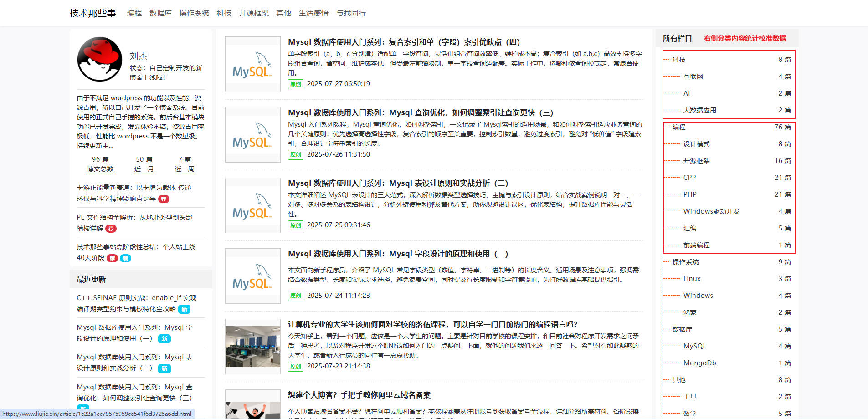
Task: Open article 计算机专业的大学生该如何面对学校的落伍课程
Action: pyautogui.click(x=433, y=324)
